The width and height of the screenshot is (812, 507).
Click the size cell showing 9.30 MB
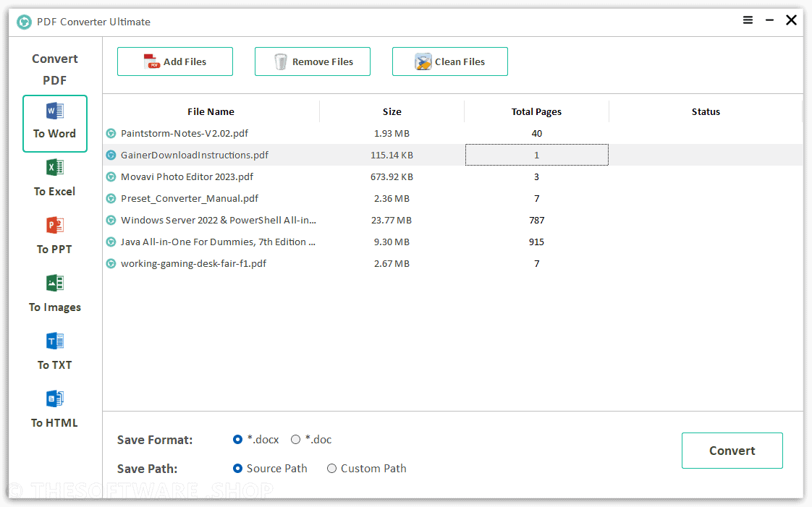[392, 242]
